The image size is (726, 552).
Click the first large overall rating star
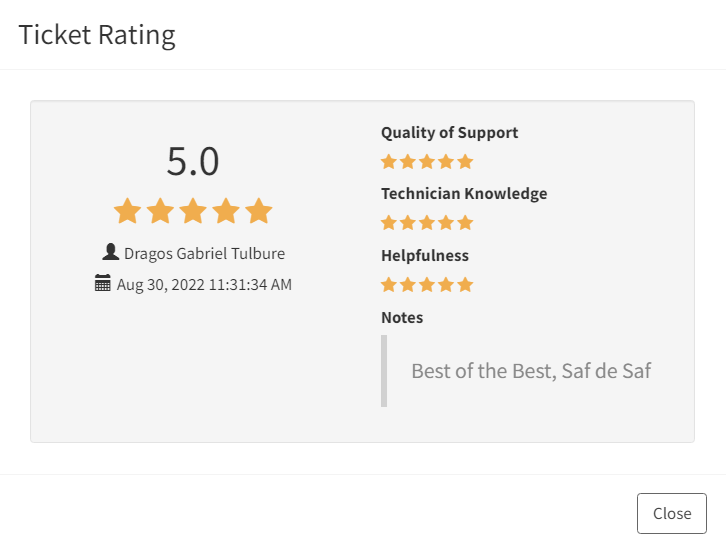pyautogui.click(x=127, y=211)
